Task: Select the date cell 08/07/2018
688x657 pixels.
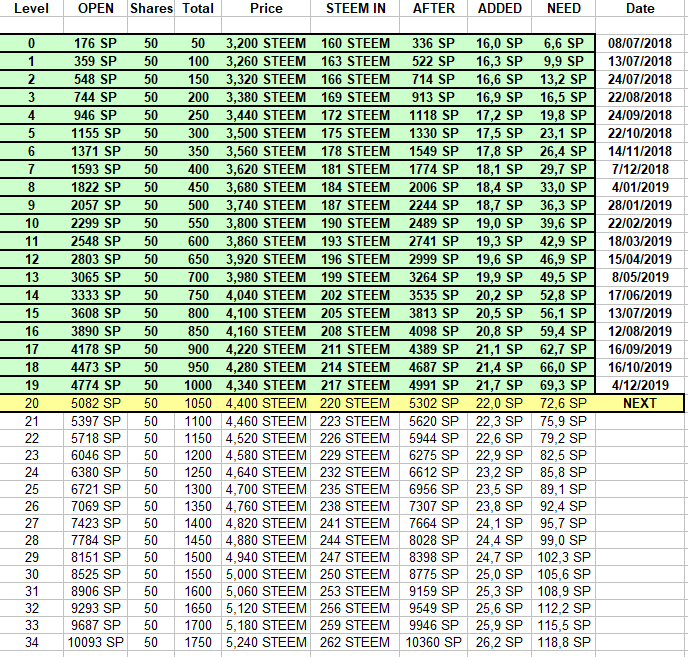Action: point(639,43)
